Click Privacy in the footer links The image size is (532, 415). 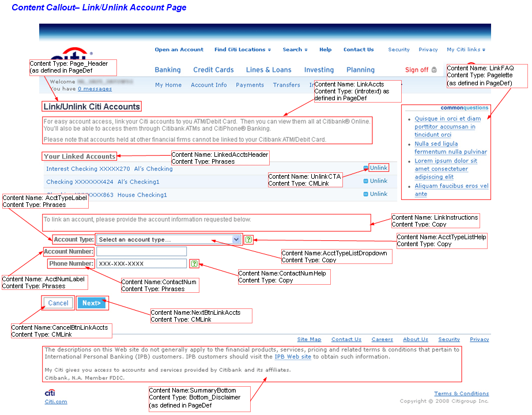[480, 339]
